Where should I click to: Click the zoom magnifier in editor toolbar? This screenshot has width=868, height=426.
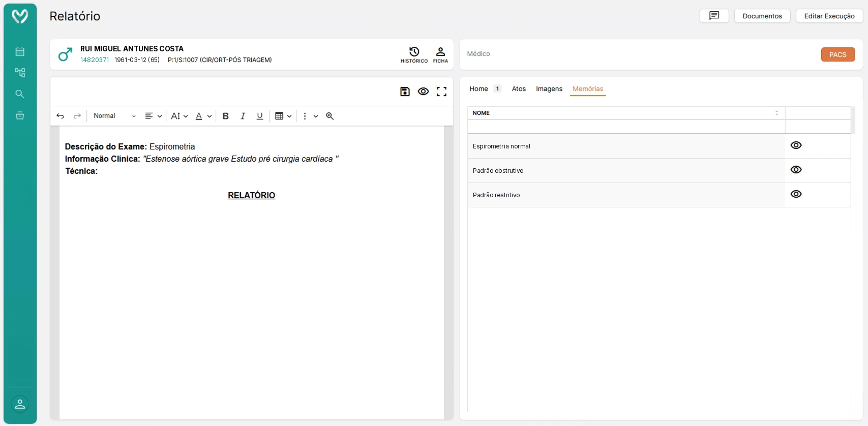(x=330, y=116)
